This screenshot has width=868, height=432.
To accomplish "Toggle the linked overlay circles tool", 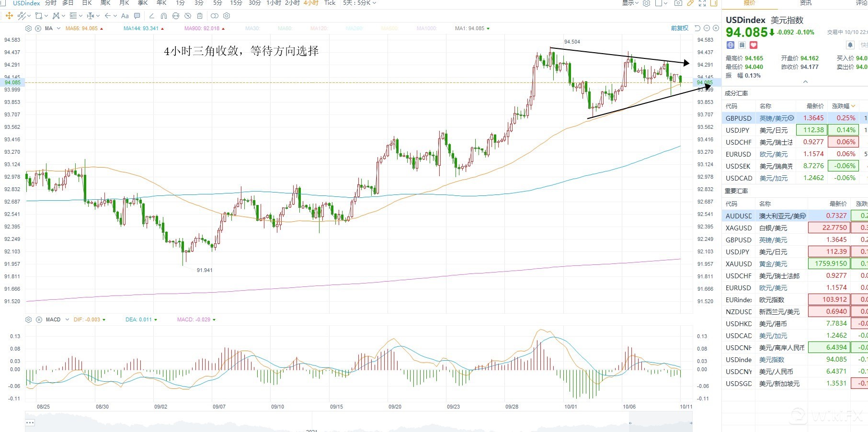I will (214, 16).
